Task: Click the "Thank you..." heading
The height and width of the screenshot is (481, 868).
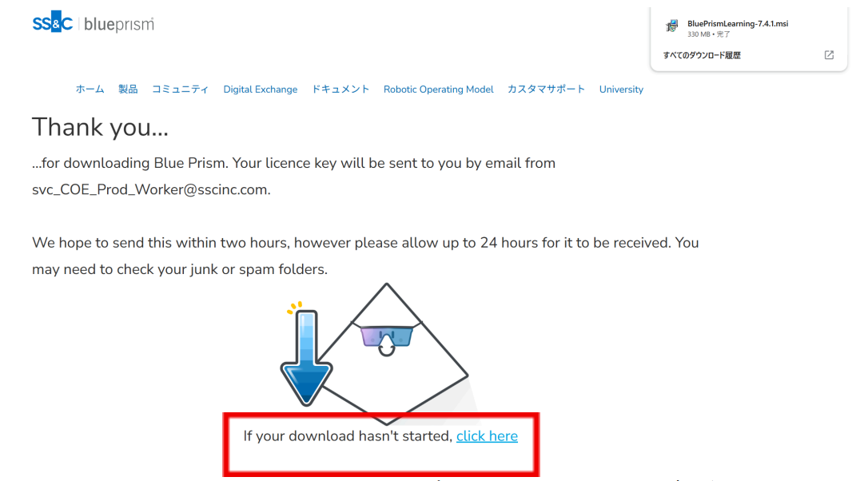Action: point(100,127)
